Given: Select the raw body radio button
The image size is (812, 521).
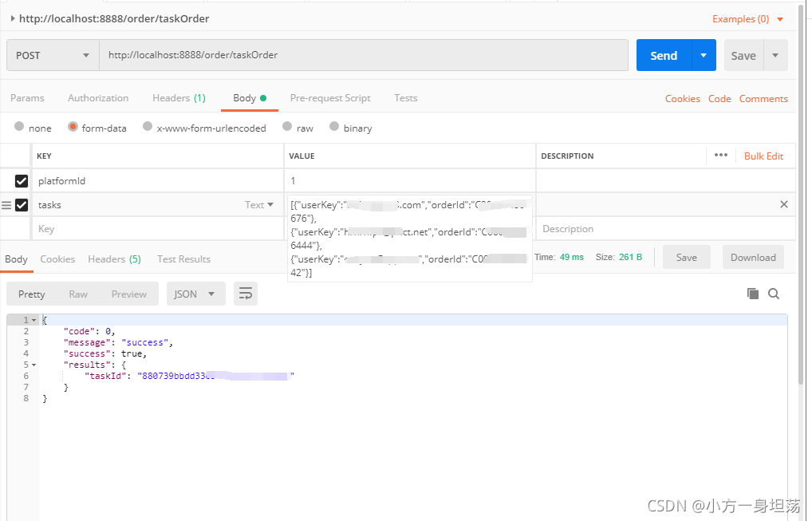Looking at the screenshot, I should [287, 126].
